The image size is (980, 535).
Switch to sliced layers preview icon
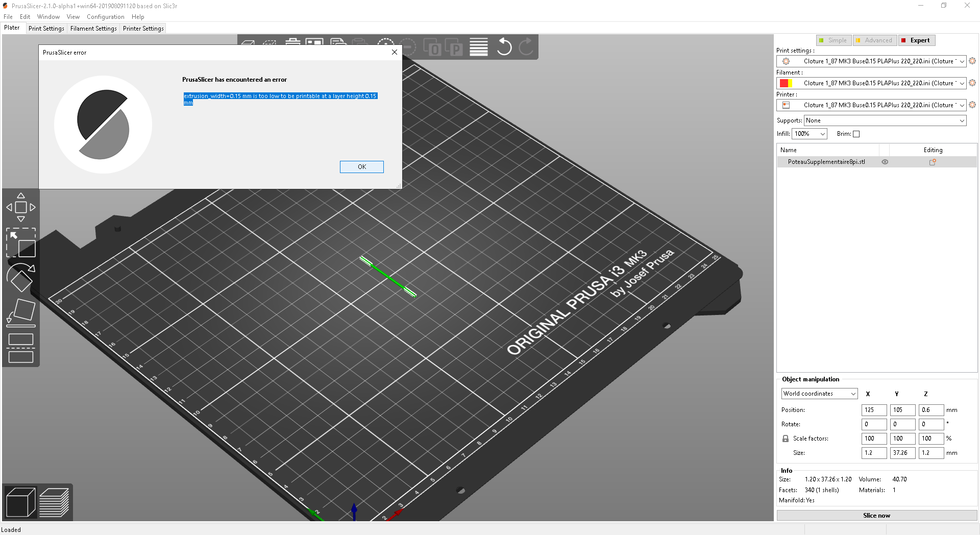(x=54, y=502)
